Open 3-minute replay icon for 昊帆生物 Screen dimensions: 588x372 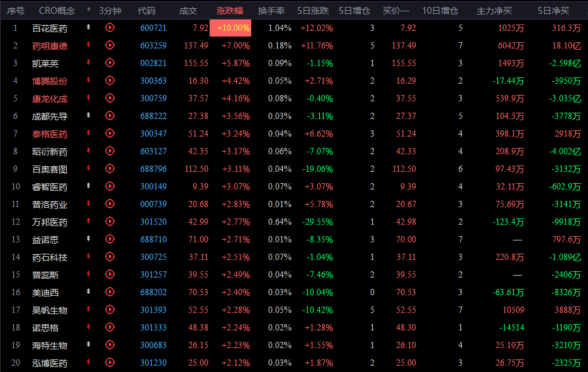point(110,310)
